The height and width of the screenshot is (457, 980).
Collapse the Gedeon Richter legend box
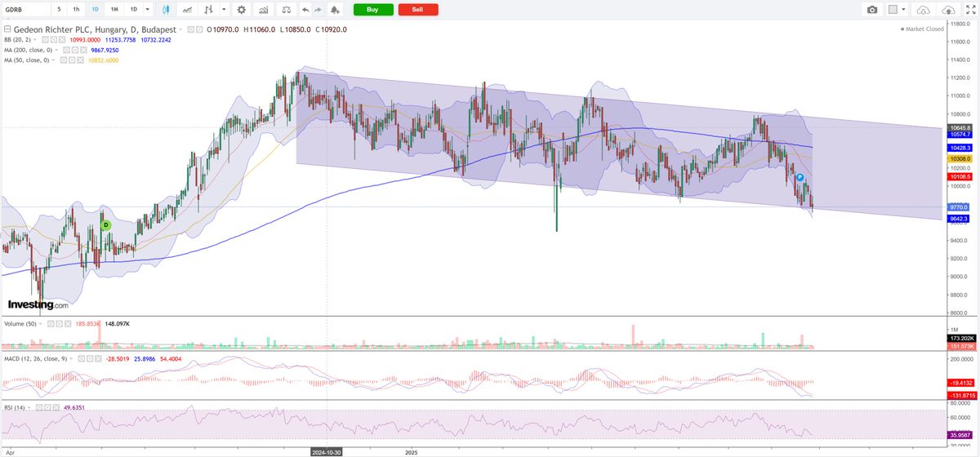point(7,29)
